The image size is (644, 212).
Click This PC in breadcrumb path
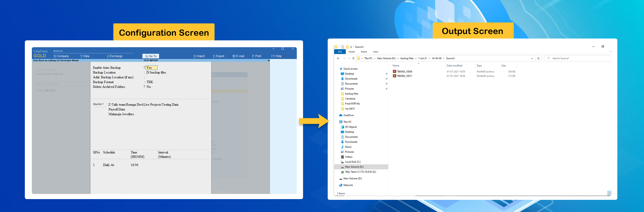click(x=368, y=58)
